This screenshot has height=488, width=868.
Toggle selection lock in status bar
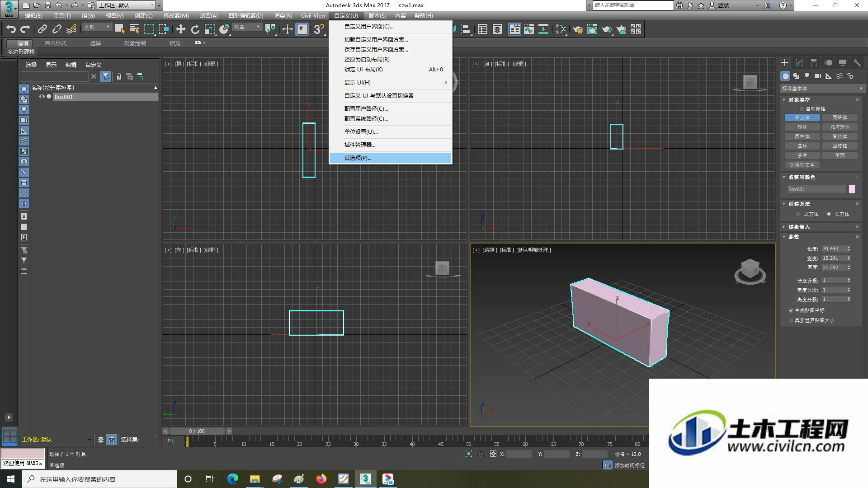click(481, 454)
